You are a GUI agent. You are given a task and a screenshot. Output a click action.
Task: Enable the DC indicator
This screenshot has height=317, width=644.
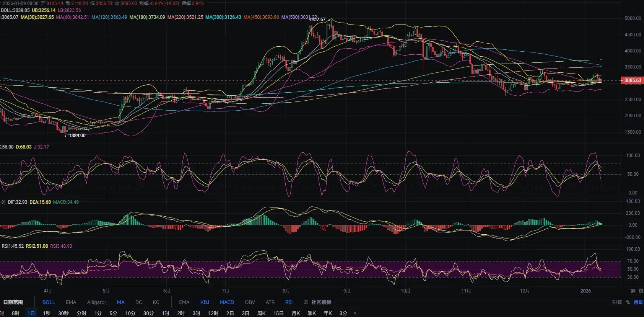tap(138, 302)
